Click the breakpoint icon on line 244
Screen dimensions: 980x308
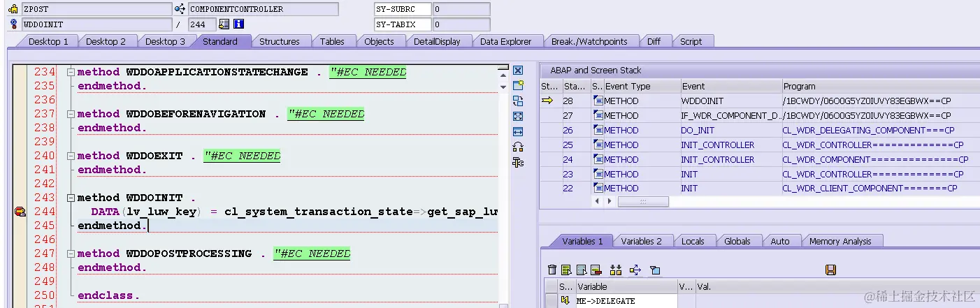pos(20,212)
